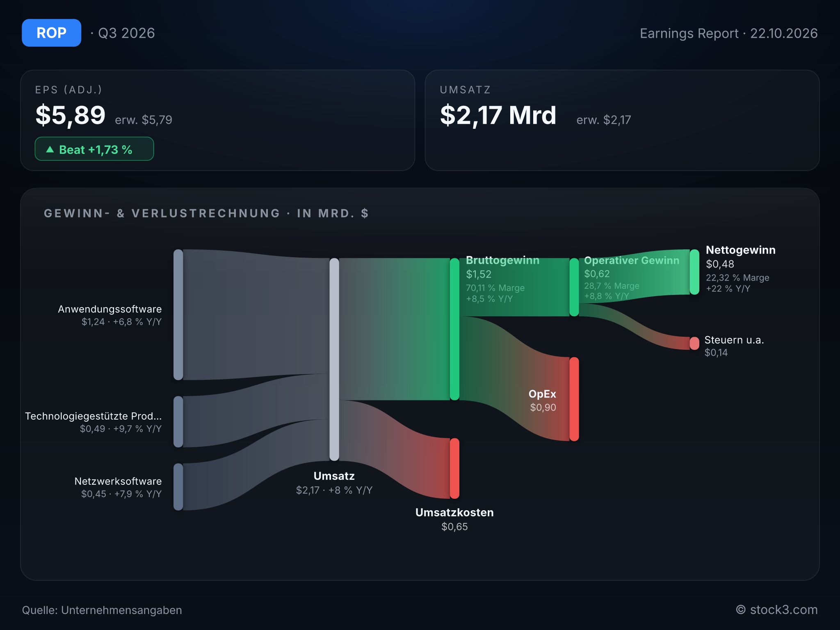Click the red Umsatzkosten node bar
840x630 pixels.
coord(454,468)
